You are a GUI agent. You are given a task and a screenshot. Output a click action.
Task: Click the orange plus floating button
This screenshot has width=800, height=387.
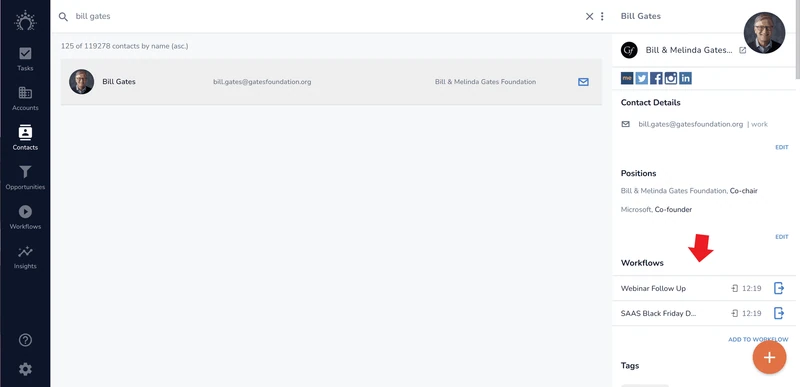point(769,357)
